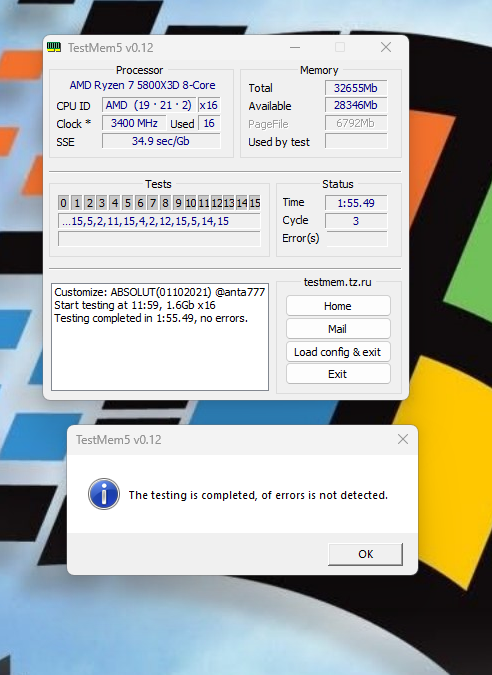The height and width of the screenshot is (675, 492).
Task: Click the x16 thread count field
Action: click(209, 105)
